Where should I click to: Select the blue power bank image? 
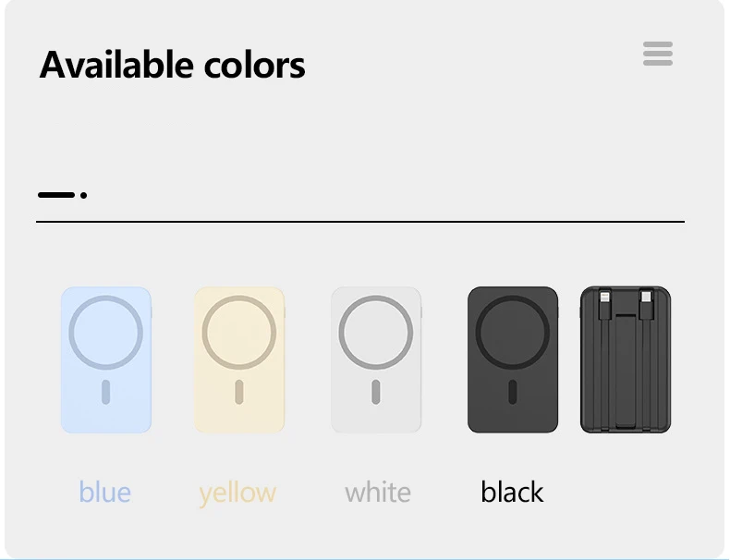coord(106,359)
